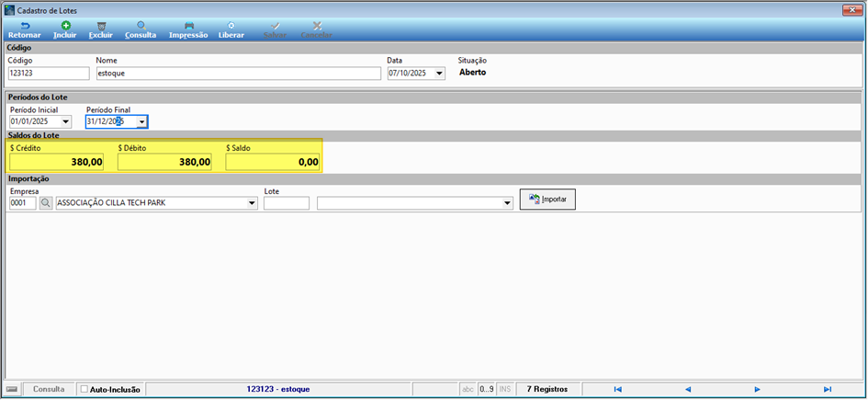Image resolution: width=868 pixels, height=400 pixels.
Task: Click the disabled Salvar toolbar icon
Action: (x=276, y=30)
